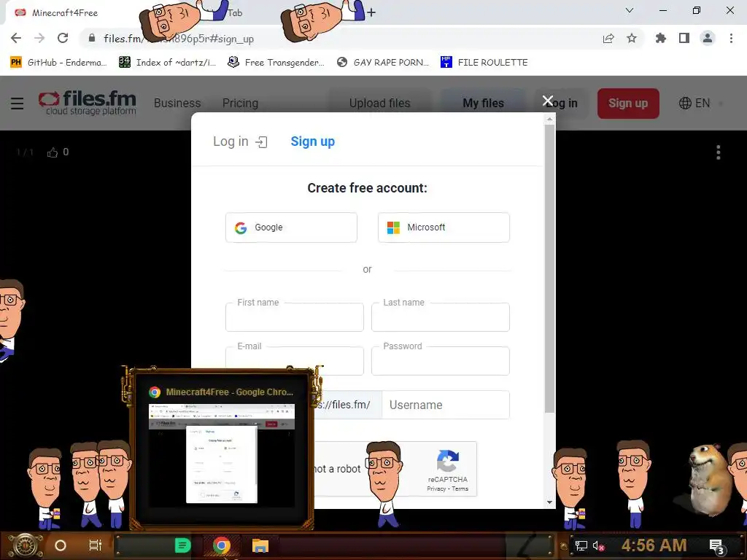The height and width of the screenshot is (560, 747).
Task: Open the Windows Start button
Action: pos(25,545)
